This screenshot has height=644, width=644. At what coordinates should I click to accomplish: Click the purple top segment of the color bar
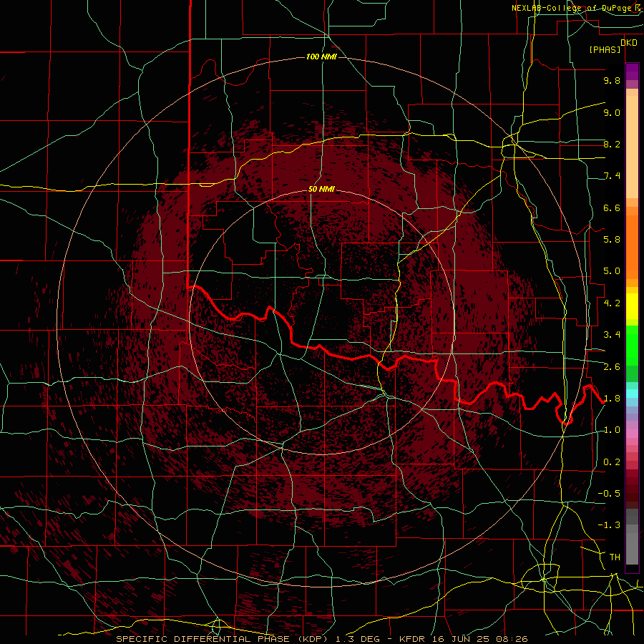click(632, 72)
